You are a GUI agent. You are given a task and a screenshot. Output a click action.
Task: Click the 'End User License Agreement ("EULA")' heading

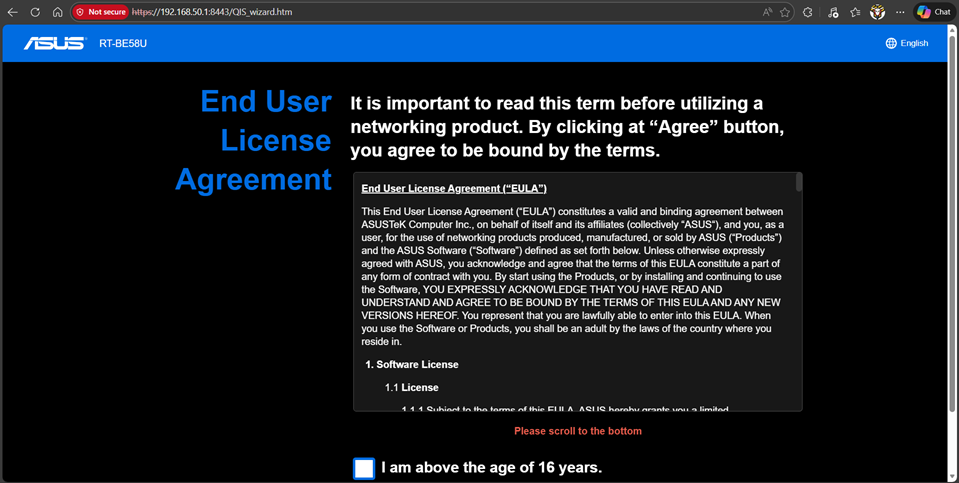click(x=453, y=188)
